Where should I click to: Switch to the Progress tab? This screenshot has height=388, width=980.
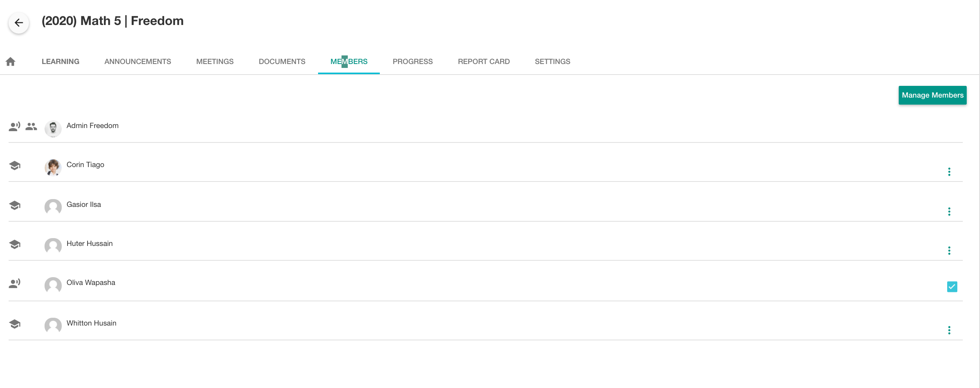coord(413,62)
